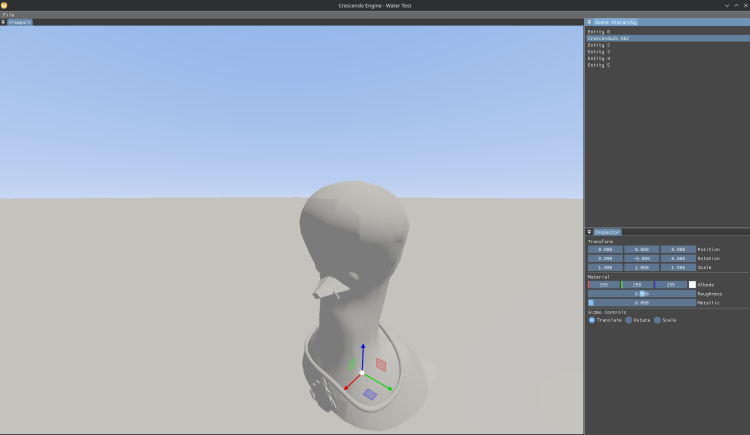Click the Albedo red channel field

click(604, 285)
